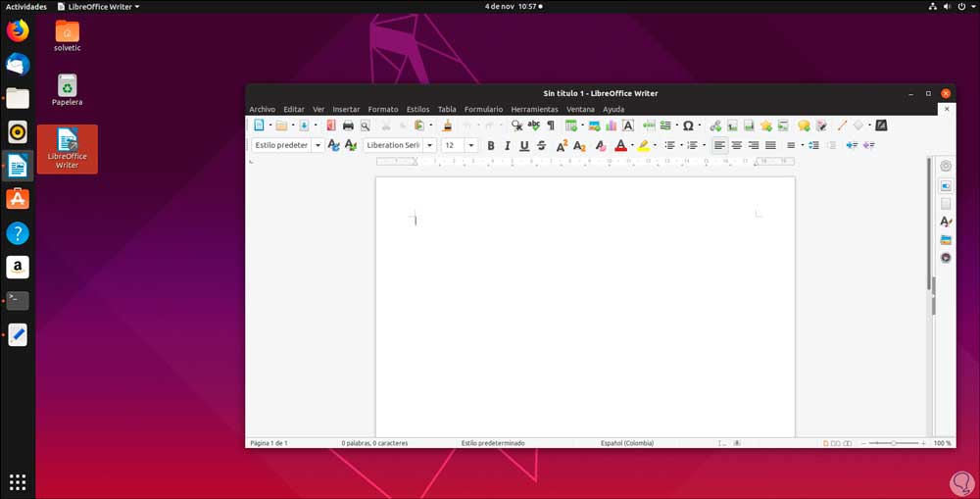Open the Formato menu
The width and height of the screenshot is (980, 499).
click(x=383, y=110)
